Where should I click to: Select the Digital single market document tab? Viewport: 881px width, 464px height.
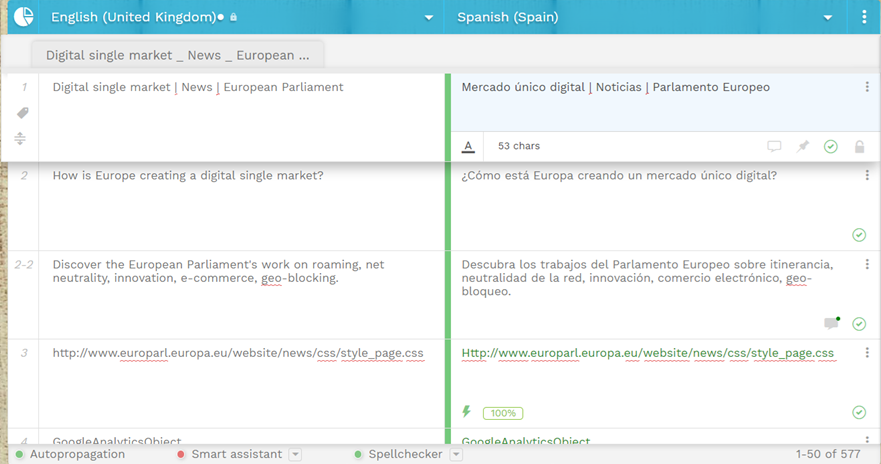click(177, 55)
